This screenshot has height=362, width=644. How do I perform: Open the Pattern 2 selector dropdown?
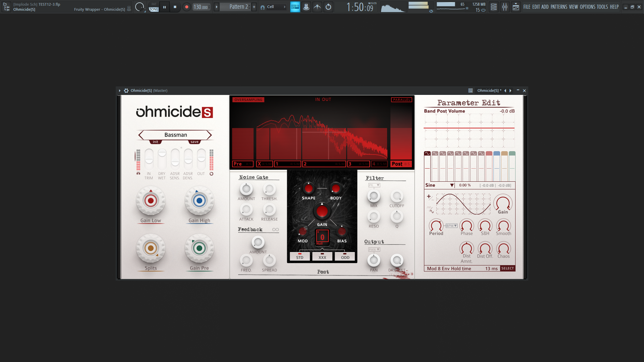[x=235, y=7]
